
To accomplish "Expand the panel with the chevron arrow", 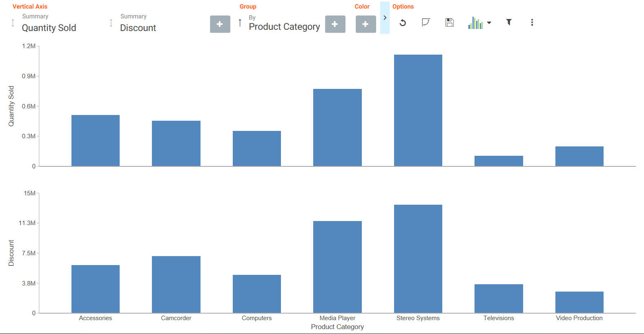I will [385, 18].
